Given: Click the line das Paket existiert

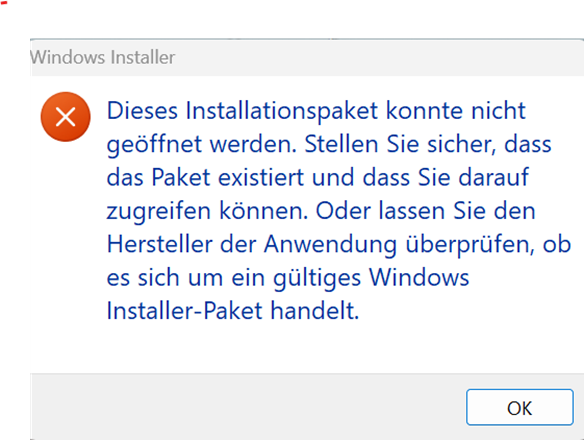Looking at the screenshot, I should pos(318,177).
